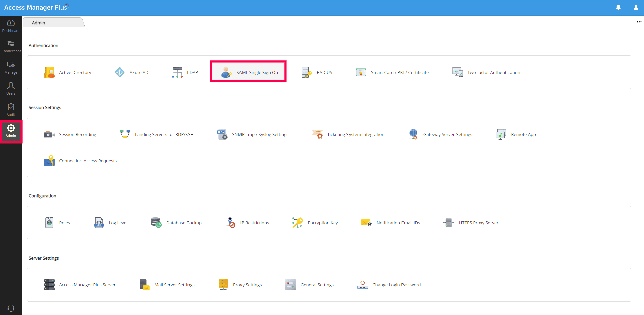Click the Access Manager Plus logo
This screenshot has height=315, width=644.
coord(37,7)
